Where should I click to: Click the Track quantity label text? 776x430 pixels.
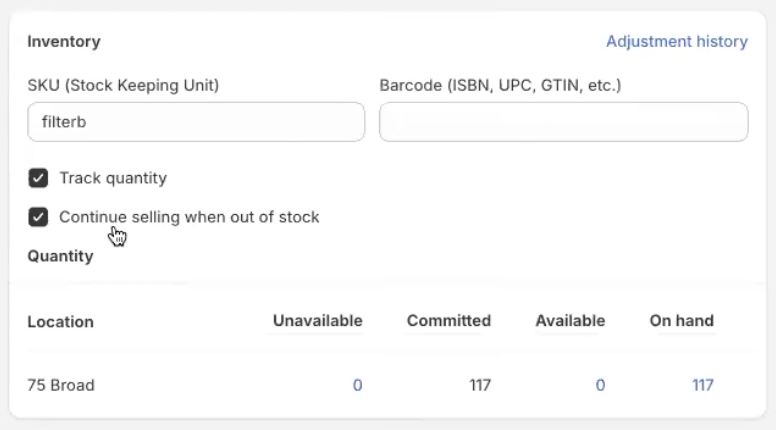click(113, 179)
